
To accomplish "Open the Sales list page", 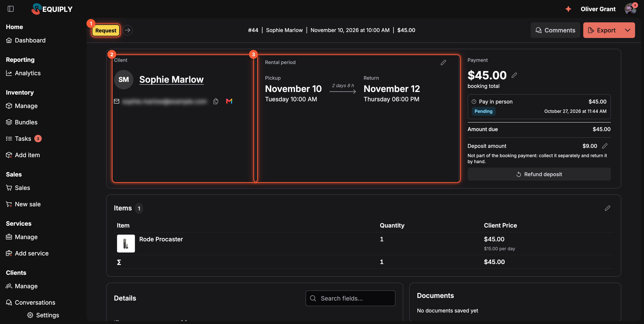I will point(18,188).
